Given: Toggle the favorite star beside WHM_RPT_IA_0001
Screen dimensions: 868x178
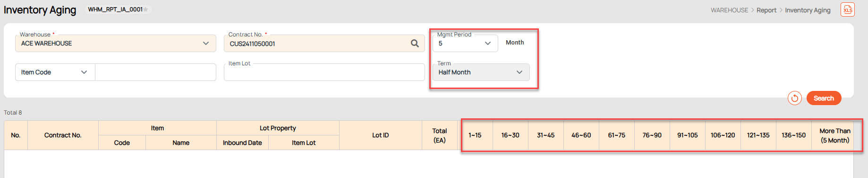Looking at the screenshot, I should pos(146,9).
